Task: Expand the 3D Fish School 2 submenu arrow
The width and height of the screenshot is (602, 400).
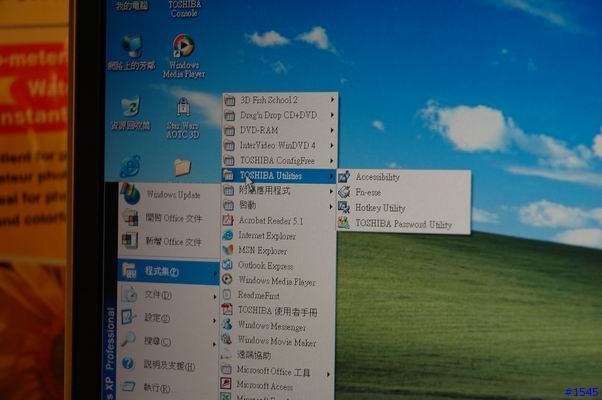Action: [x=332, y=100]
